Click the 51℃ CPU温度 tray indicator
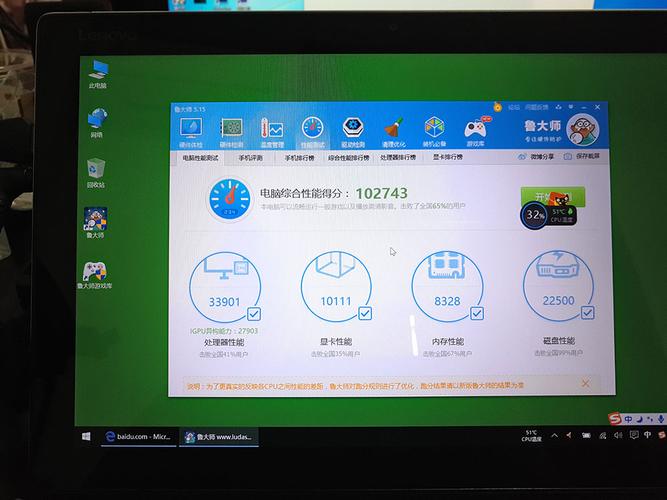Image resolution: width=667 pixels, height=500 pixels. tap(531, 436)
